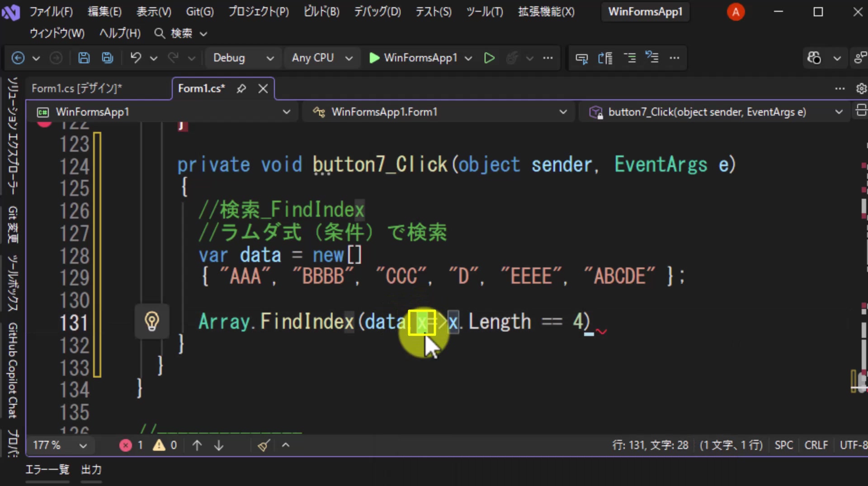Click the red error count indicator
The height and width of the screenshot is (486, 868).
pos(132,445)
